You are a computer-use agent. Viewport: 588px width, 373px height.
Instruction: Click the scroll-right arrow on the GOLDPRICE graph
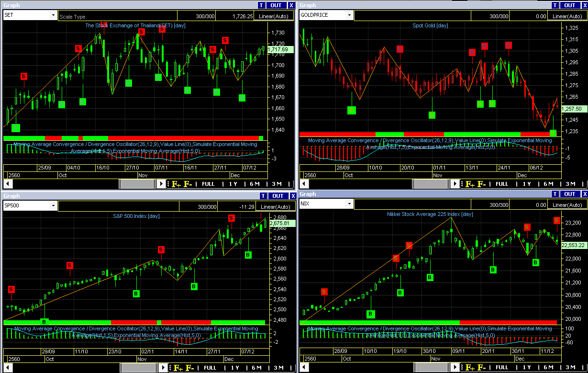[x=455, y=184]
